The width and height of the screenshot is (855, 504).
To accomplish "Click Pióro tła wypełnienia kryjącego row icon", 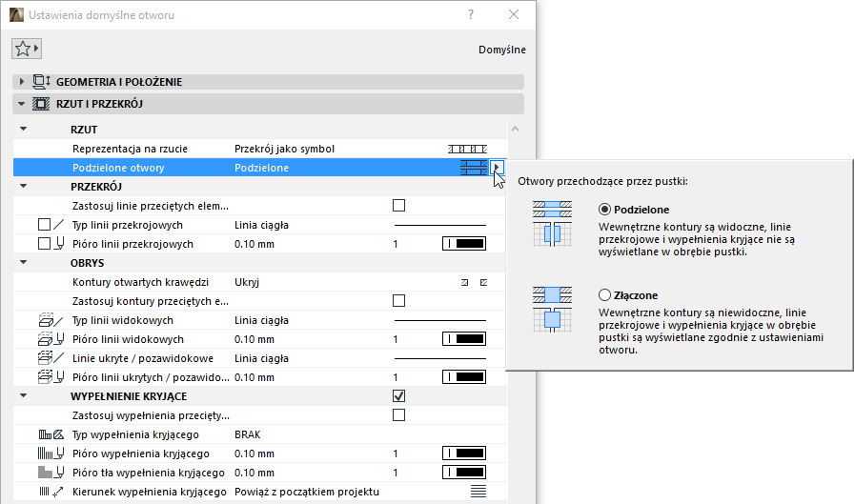I will click(51, 473).
